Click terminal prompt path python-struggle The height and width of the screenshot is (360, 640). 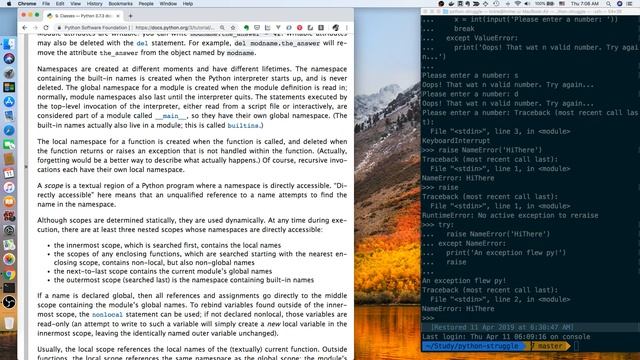point(472,346)
